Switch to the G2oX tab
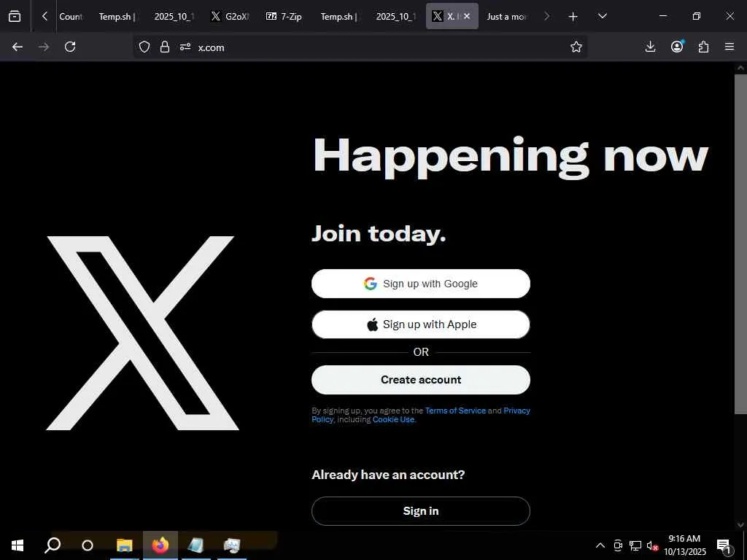This screenshot has height=560, width=747. click(x=230, y=17)
